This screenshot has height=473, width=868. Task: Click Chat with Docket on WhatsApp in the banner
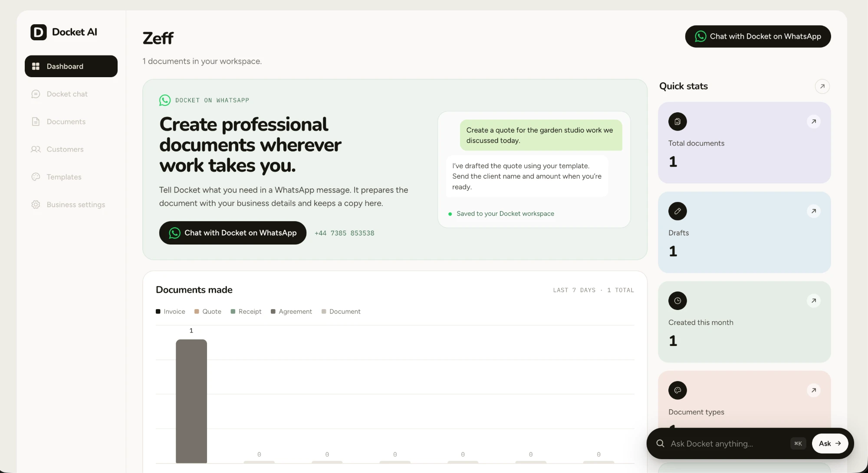[233, 233]
